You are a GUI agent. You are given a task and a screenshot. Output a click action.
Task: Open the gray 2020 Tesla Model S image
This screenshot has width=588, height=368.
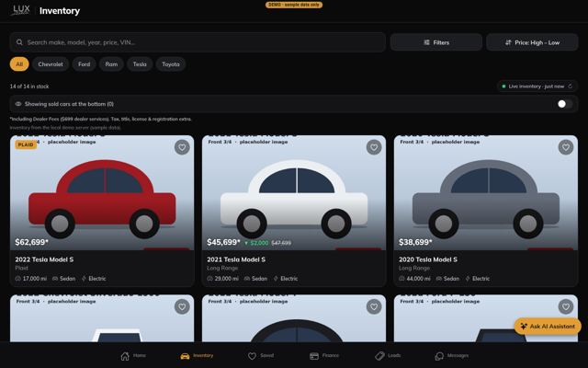coord(486,192)
